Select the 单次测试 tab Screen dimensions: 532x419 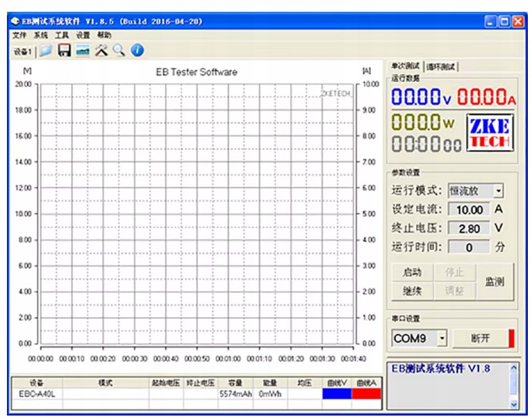406,66
